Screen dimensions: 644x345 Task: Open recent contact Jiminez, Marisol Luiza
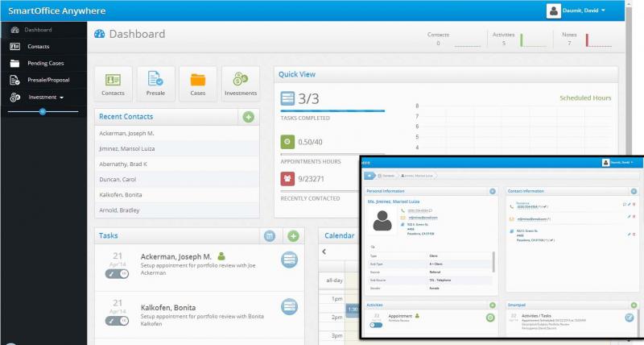click(x=177, y=149)
